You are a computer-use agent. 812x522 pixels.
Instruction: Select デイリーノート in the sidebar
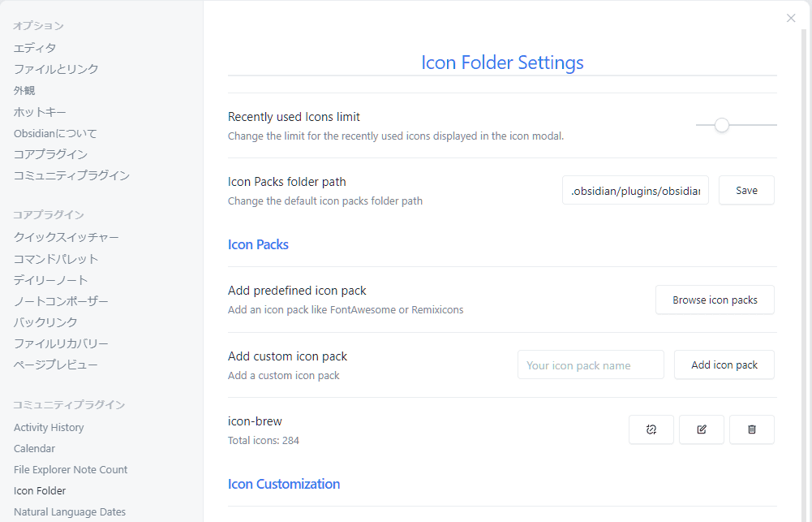[x=50, y=280]
